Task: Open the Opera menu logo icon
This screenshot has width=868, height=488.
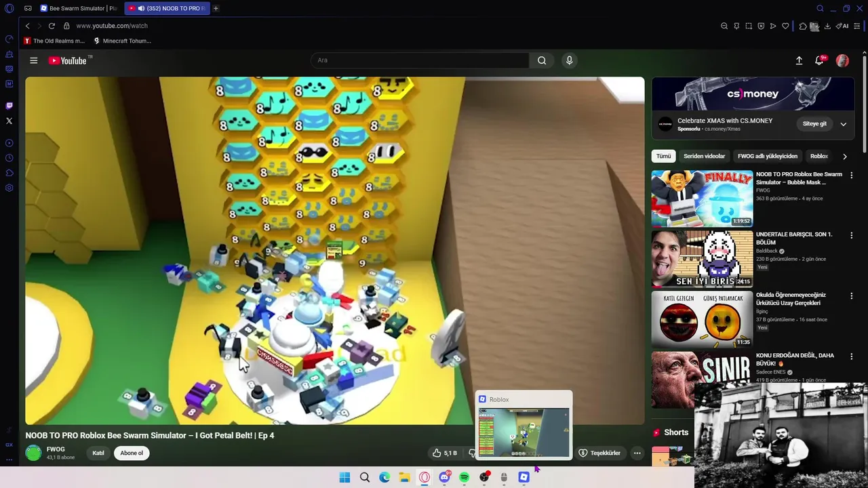Action: point(9,8)
